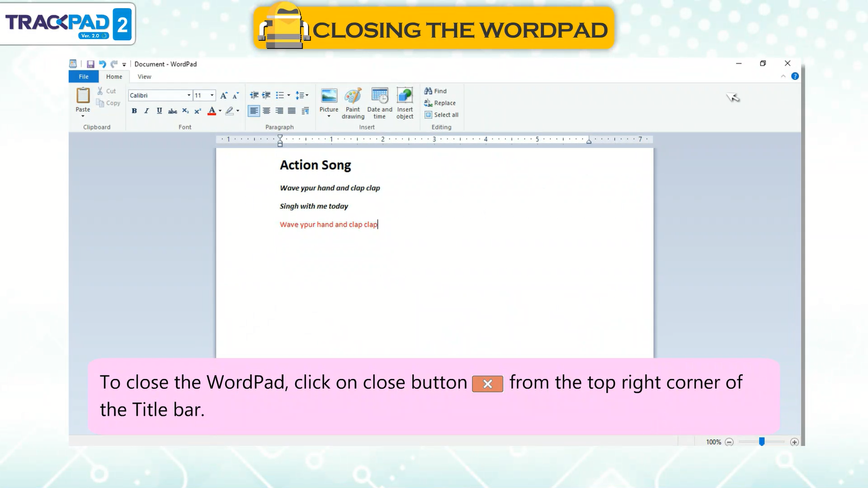The height and width of the screenshot is (488, 868).
Task: Click Select all in the Editing group
Action: click(442, 115)
